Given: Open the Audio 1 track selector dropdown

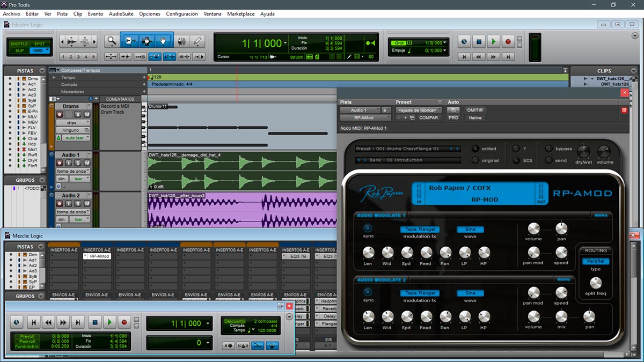Looking at the screenshot, I should coord(359,110).
